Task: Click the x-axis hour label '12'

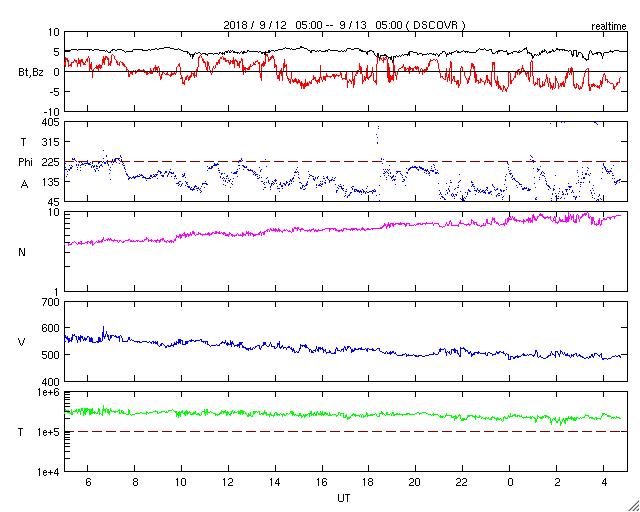Action: coord(228,482)
